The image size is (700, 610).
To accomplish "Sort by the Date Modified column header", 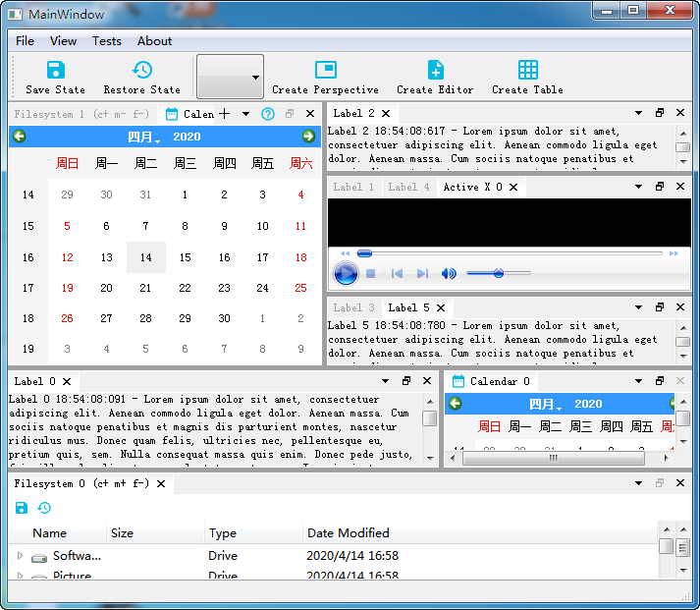I will point(480,532).
